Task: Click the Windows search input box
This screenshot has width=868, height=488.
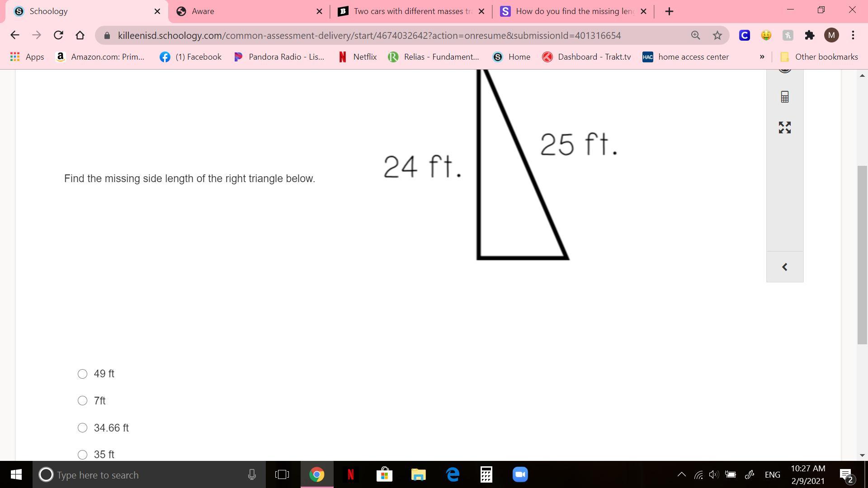Action: click(x=145, y=475)
